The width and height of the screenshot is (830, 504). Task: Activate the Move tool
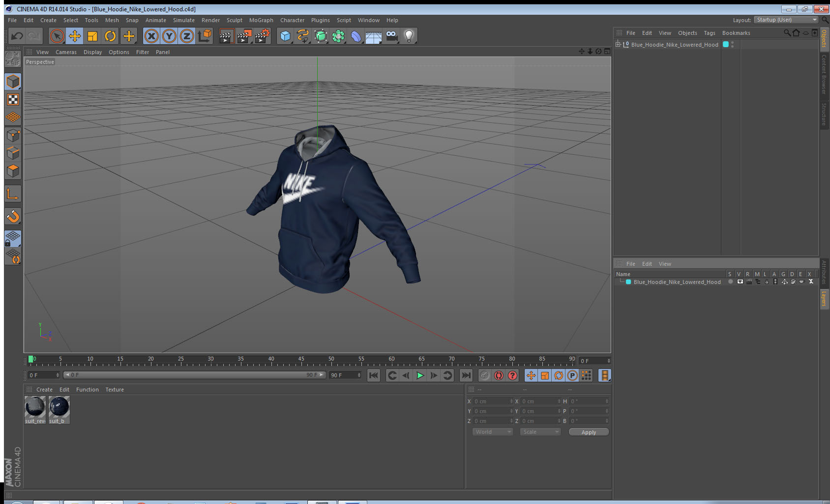[x=75, y=36]
